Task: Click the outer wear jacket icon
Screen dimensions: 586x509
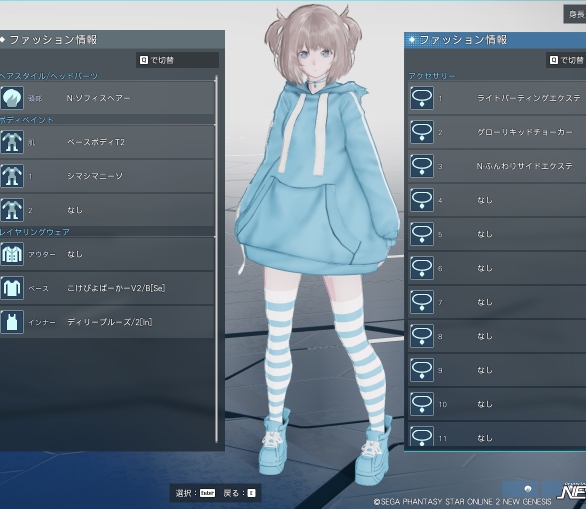Action: pos(12,254)
